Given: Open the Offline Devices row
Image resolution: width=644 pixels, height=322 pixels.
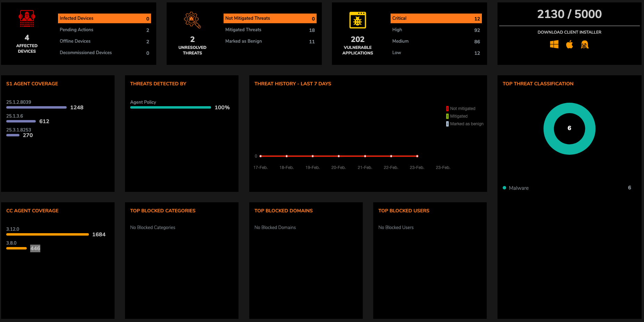Looking at the screenshot, I should click(104, 41).
